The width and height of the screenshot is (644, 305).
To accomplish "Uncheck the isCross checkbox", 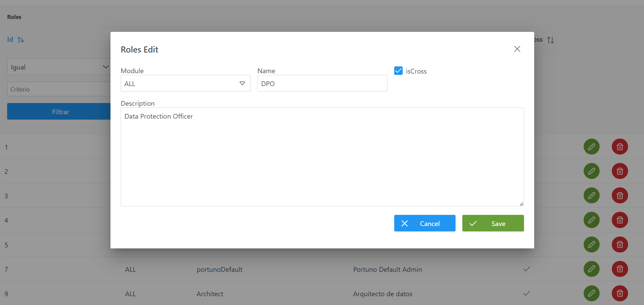I will (398, 71).
